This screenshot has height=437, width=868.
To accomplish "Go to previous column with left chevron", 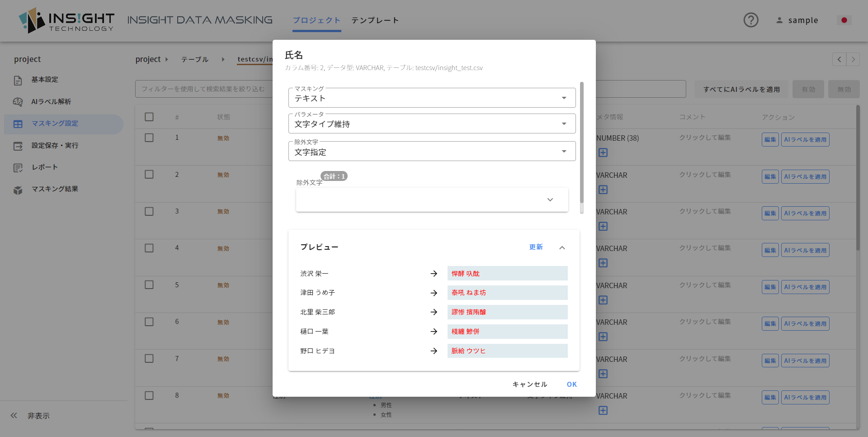I will click(840, 59).
